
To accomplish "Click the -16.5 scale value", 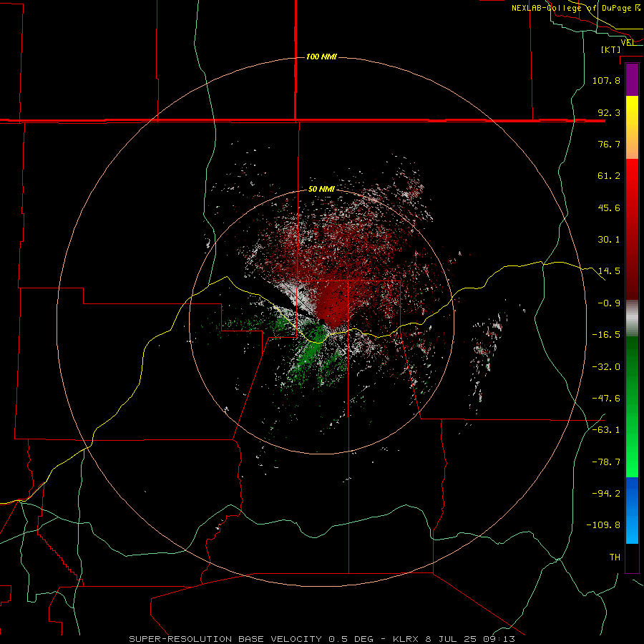I will (606, 335).
